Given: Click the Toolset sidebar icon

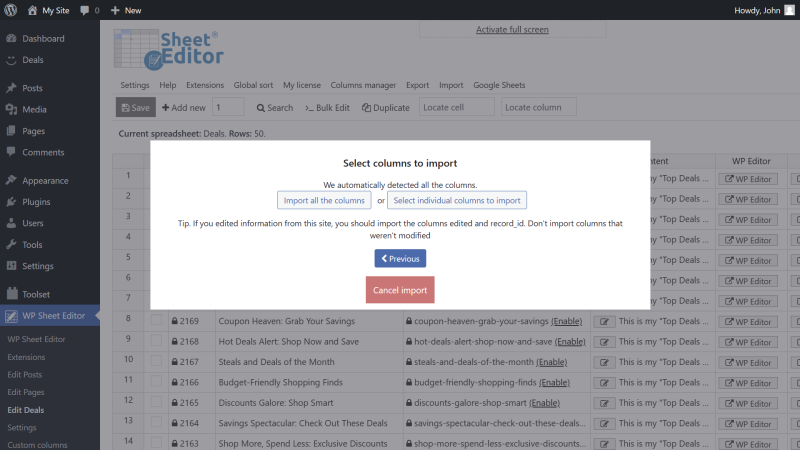Looking at the screenshot, I should point(11,294).
